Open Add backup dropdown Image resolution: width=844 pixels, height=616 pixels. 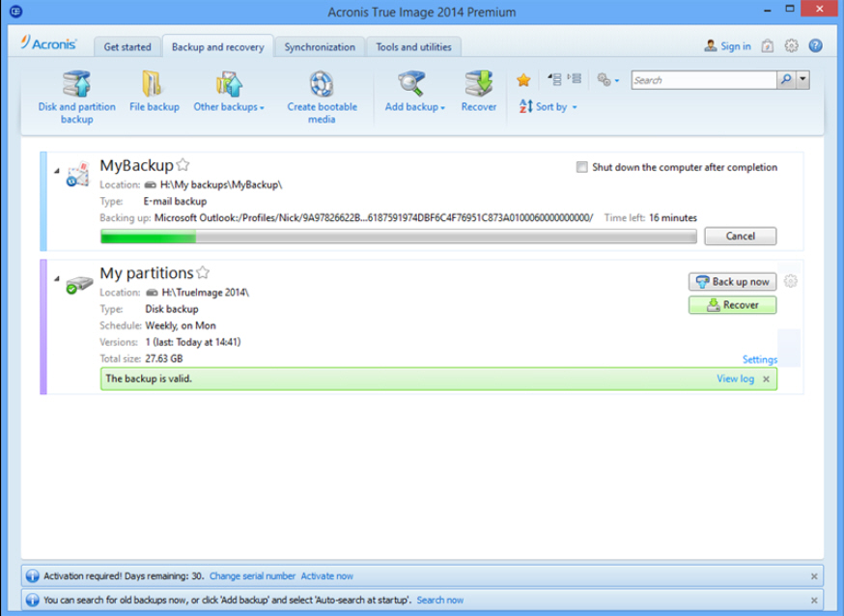tap(414, 92)
